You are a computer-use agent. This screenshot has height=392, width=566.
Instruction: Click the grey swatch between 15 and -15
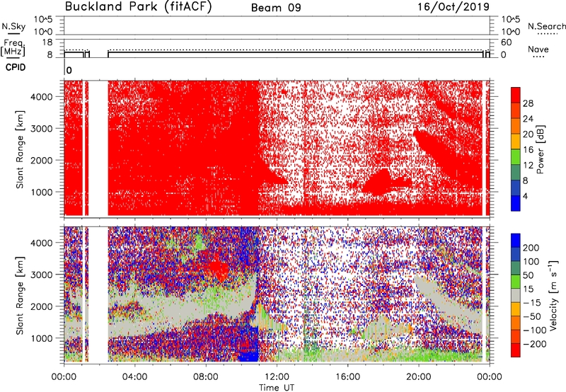coord(516,295)
